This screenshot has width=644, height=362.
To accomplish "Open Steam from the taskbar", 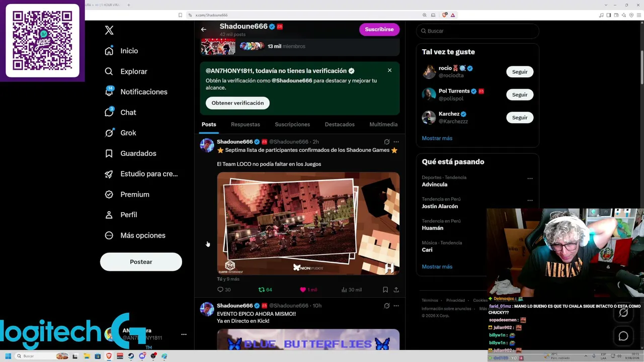I will click(x=131, y=356).
